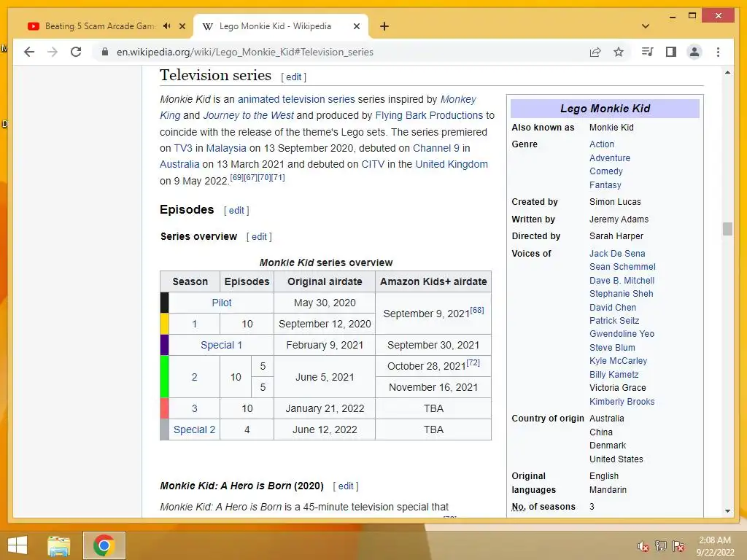Screen dimensions: 747x560
Task: Open File Explorer from the taskbar
Action: click(x=59, y=545)
